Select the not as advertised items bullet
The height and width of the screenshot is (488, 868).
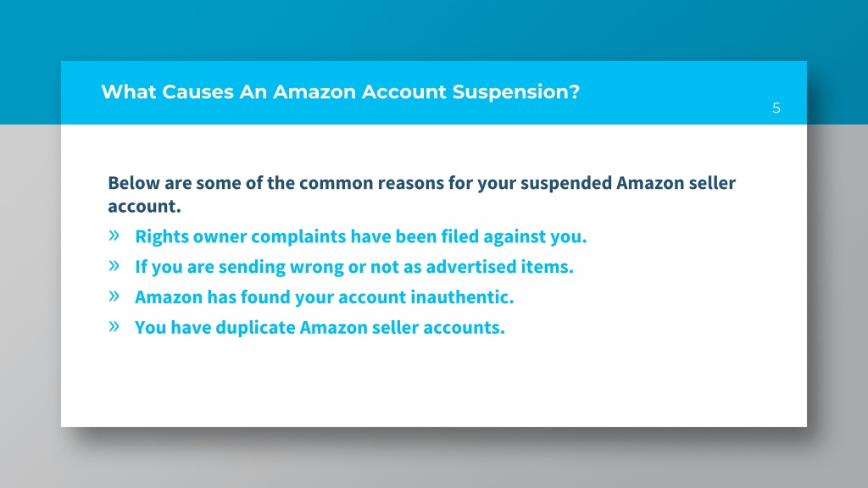pos(353,267)
